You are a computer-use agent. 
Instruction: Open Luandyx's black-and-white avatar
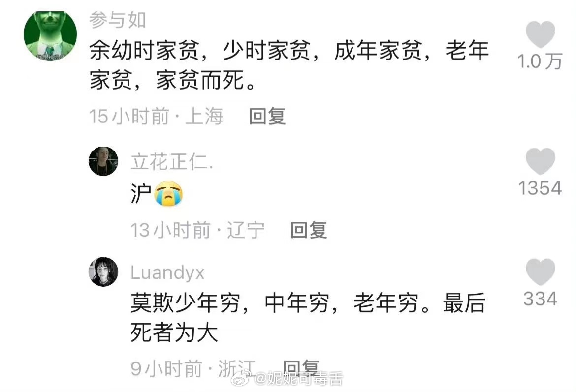point(103,271)
